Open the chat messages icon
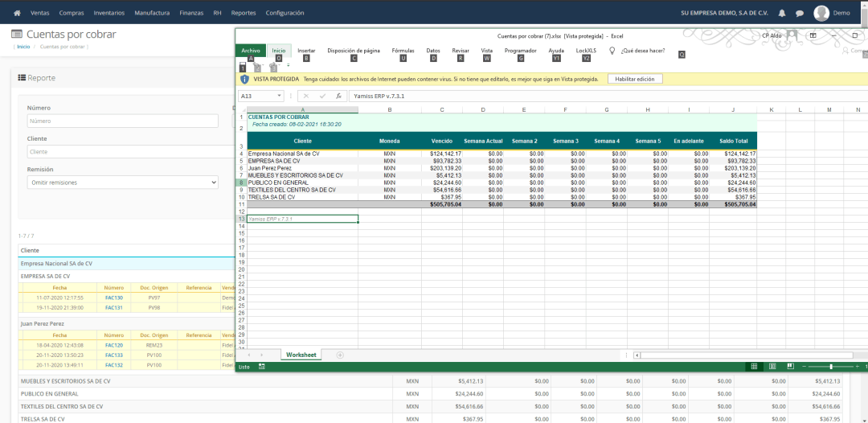868x423 pixels. (x=799, y=13)
